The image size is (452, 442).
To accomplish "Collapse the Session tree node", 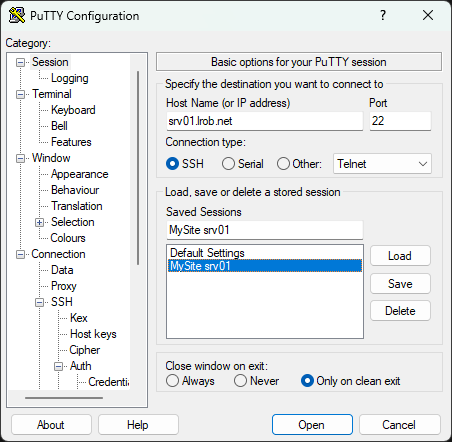I will 21,62.
